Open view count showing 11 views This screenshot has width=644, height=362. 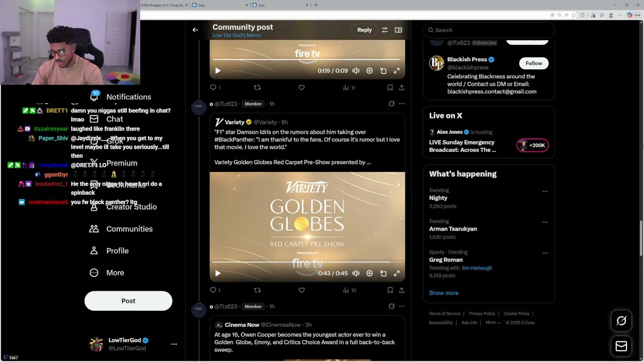(x=349, y=87)
